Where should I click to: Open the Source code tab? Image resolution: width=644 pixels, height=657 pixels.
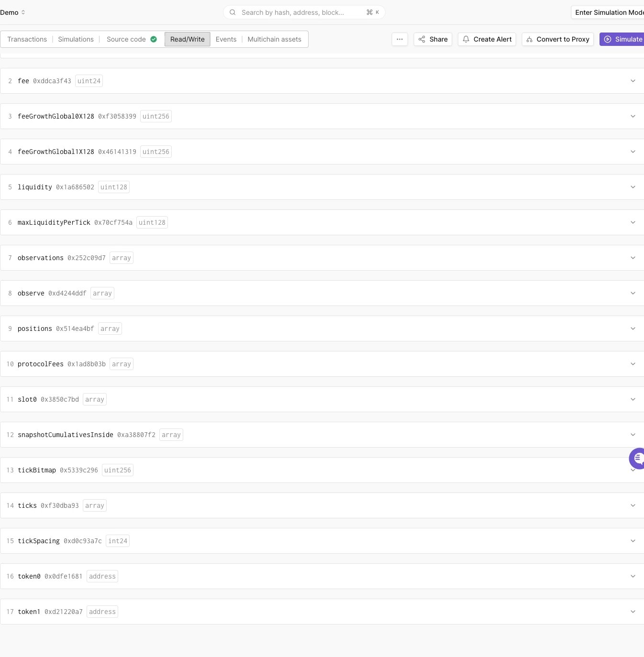[x=126, y=39]
